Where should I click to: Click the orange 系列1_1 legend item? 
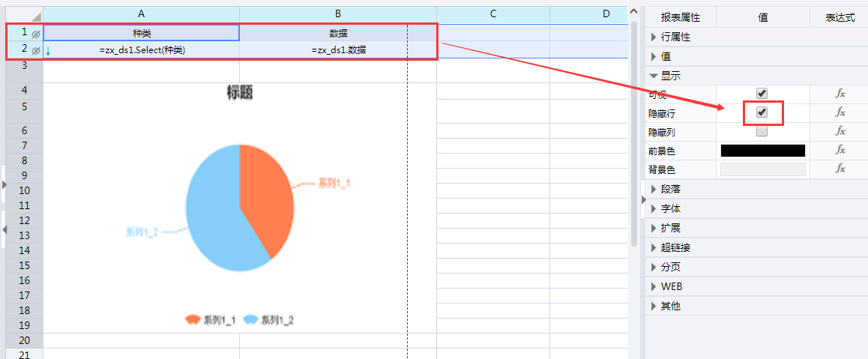pos(211,320)
